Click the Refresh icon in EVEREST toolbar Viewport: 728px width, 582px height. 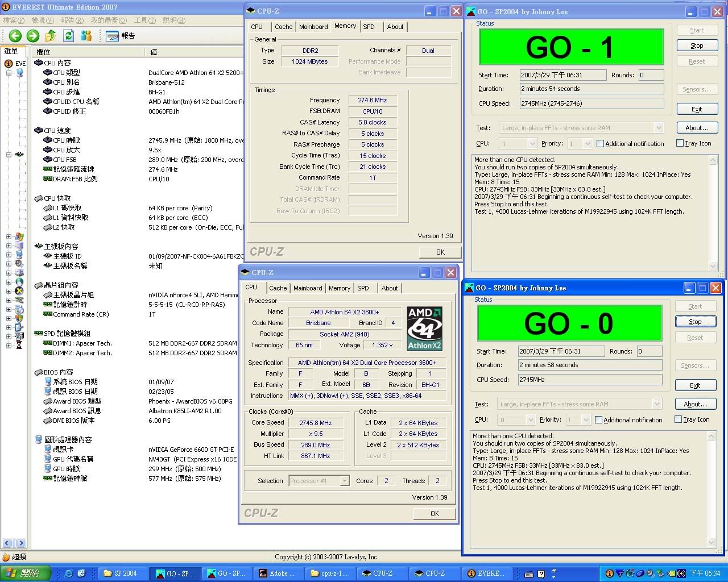pos(69,36)
